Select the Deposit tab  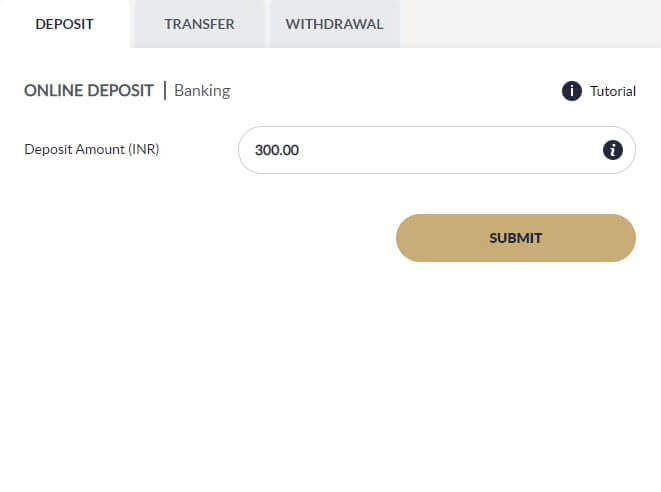64,24
